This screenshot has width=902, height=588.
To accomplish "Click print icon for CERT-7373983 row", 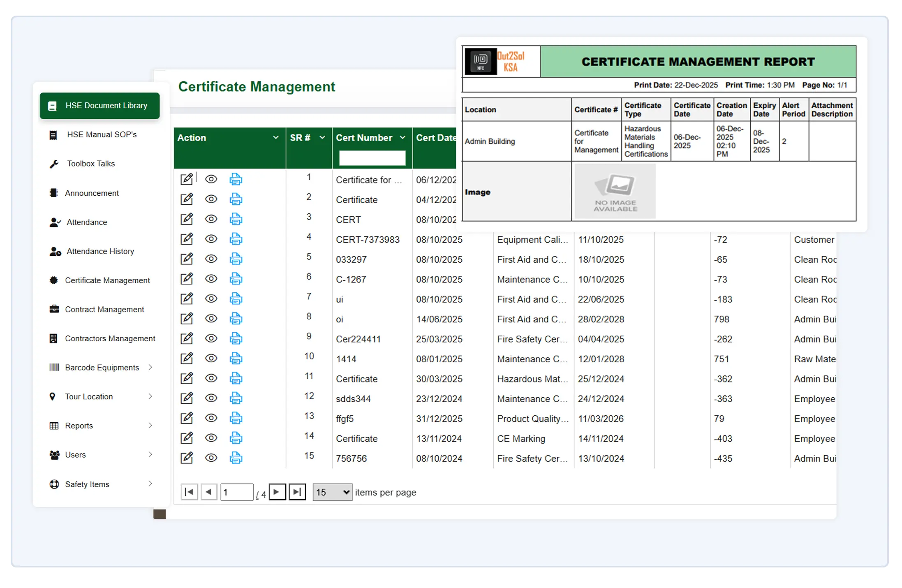I will coord(236,239).
